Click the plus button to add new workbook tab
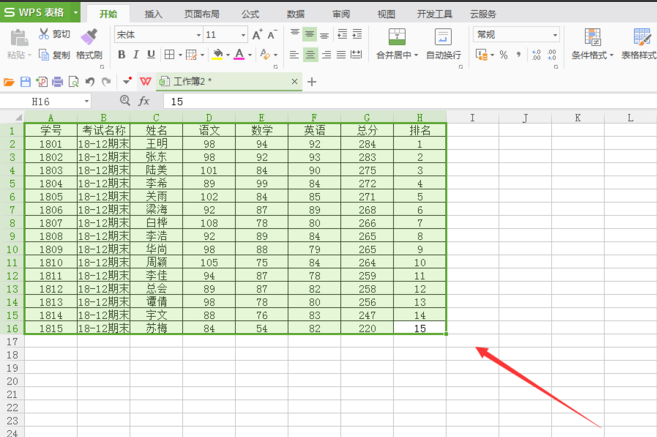The image size is (657, 437). click(x=312, y=81)
